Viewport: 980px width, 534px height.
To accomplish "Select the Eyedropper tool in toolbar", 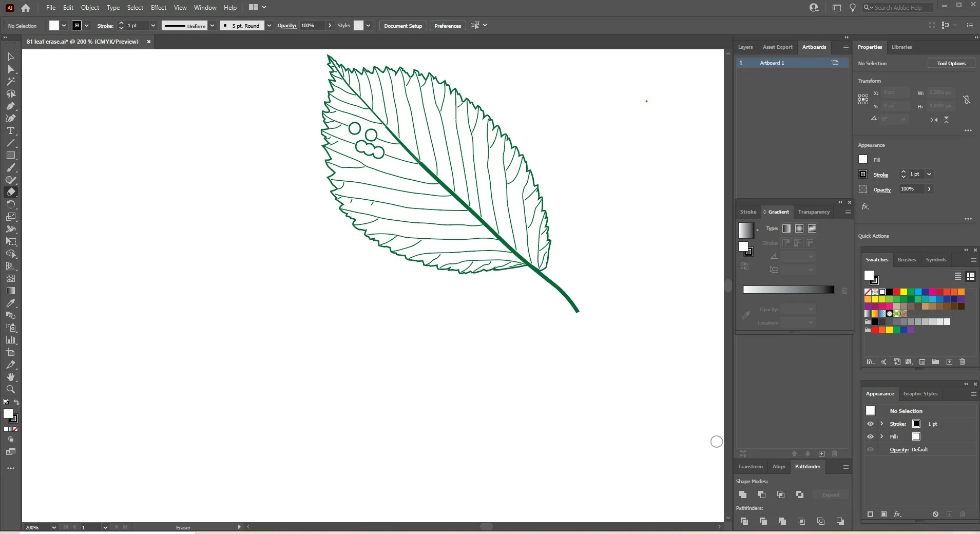I will coord(10,303).
